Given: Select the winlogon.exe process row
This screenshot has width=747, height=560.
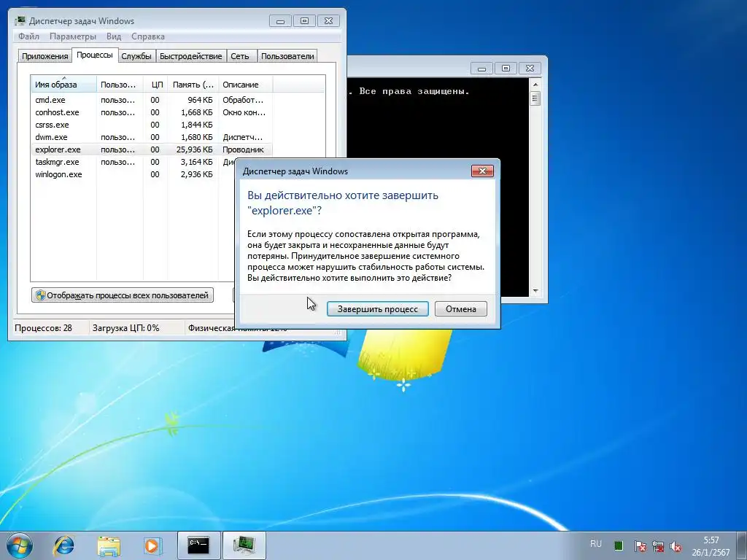Looking at the screenshot, I should pyautogui.click(x=133, y=174).
